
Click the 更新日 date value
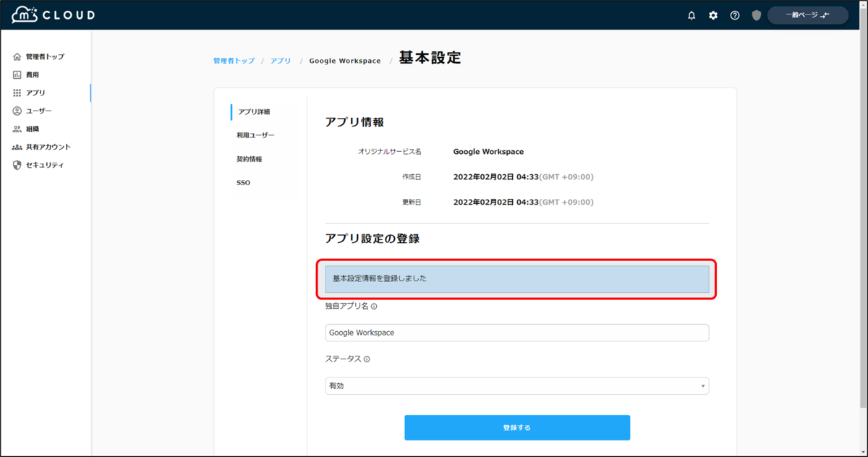coord(524,202)
